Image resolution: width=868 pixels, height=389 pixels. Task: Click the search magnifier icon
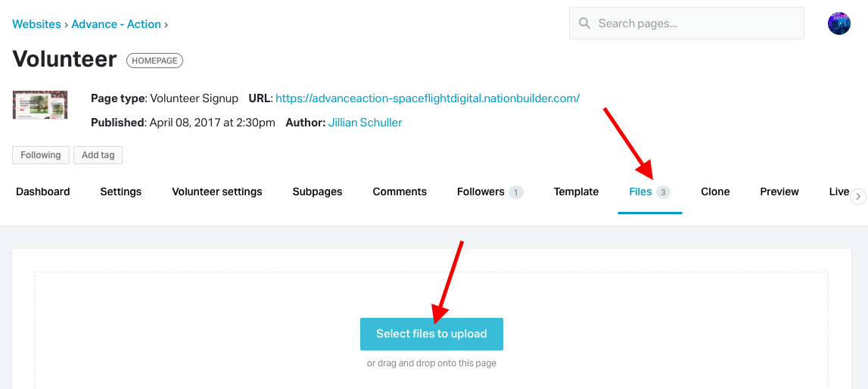coord(584,23)
